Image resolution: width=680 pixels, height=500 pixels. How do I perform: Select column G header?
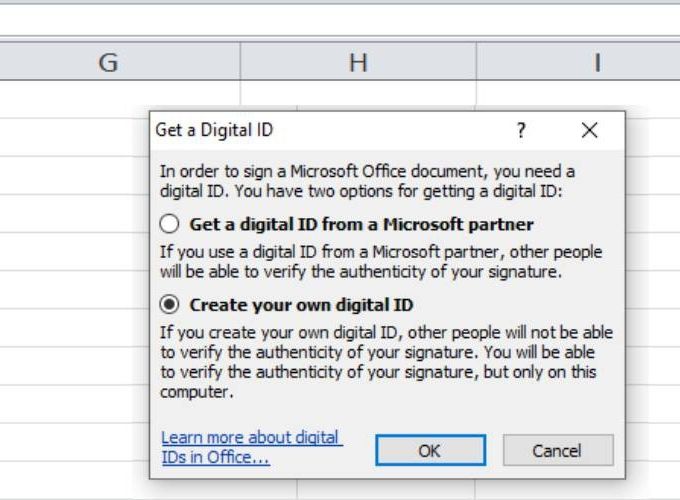(108, 62)
